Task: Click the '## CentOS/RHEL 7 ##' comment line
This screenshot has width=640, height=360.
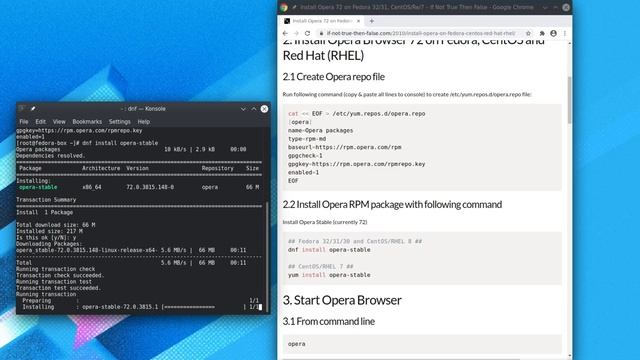Action: 320,267
